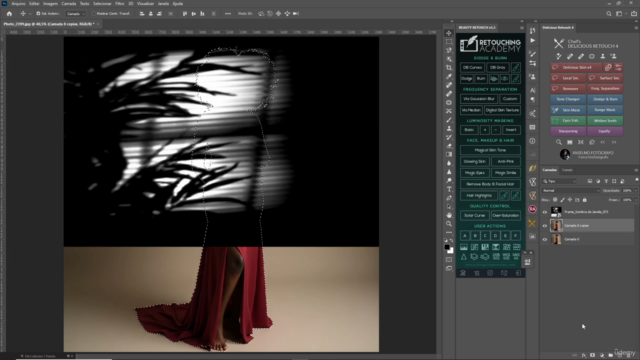This screenshot has height=360, width=640.
Task: Switch to the Canais tab
Action: (x=567, y=170)
